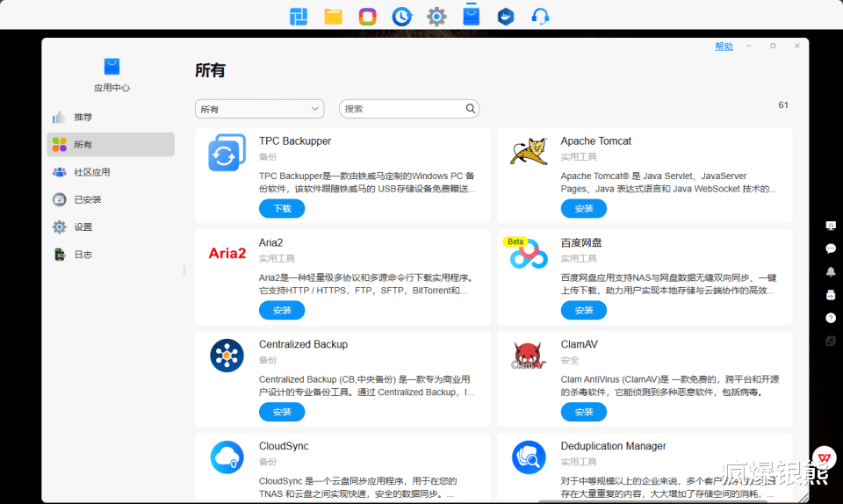Click the Apache Tomcat cat icon
The image size is (843, 504).
pyautogui.click(x=529, y=151)
